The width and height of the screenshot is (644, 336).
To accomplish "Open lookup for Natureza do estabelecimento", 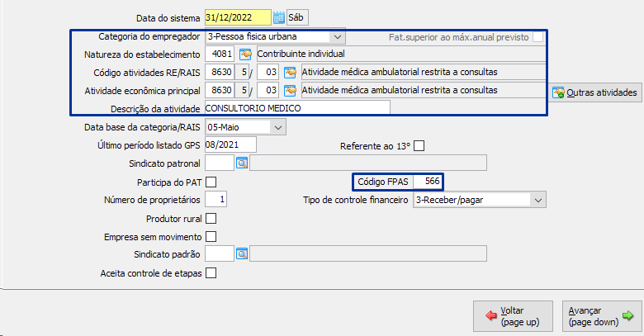I will 245,54.
